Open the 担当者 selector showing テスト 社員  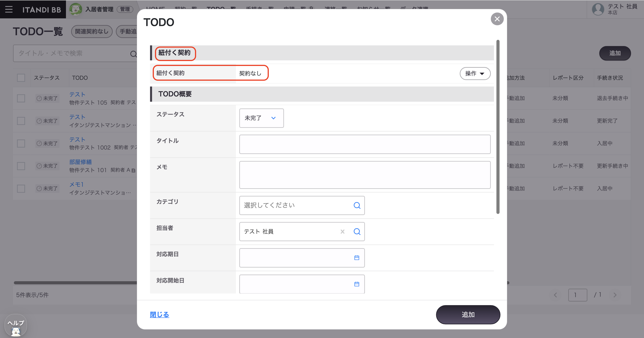[x=302, y=232]
